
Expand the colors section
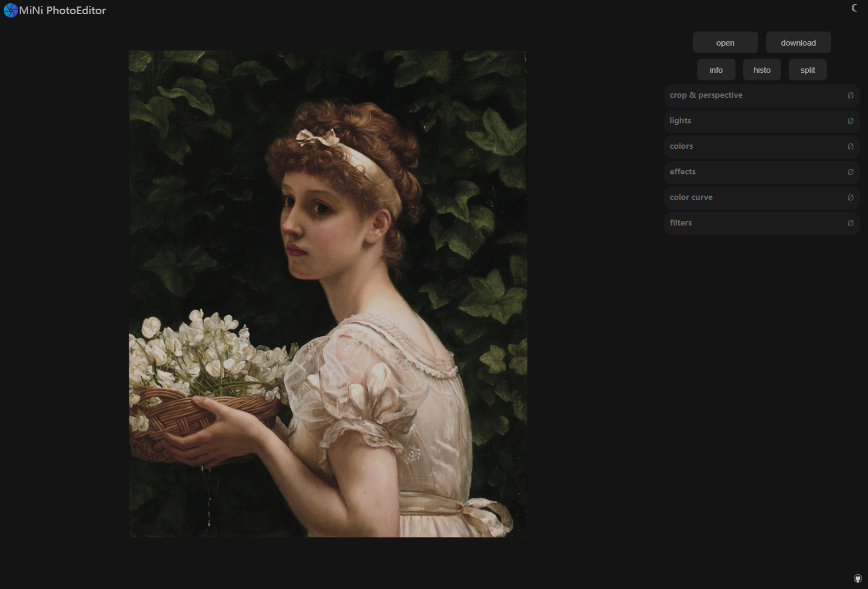[x=762, y=146]
